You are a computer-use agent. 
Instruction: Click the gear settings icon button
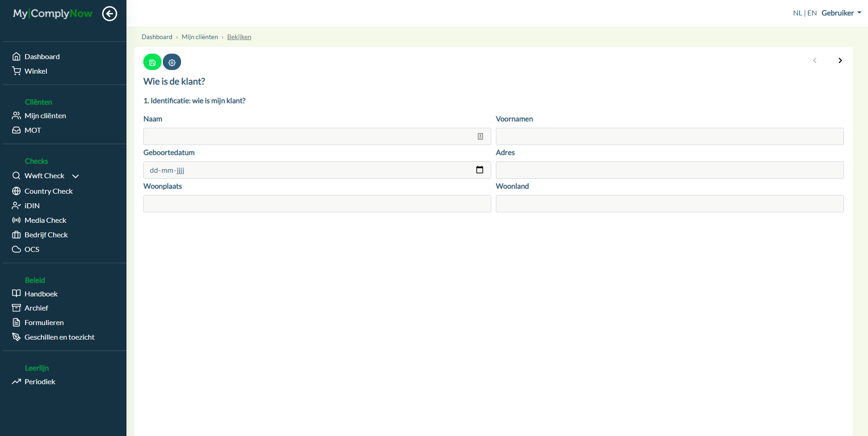click(172, 62)
